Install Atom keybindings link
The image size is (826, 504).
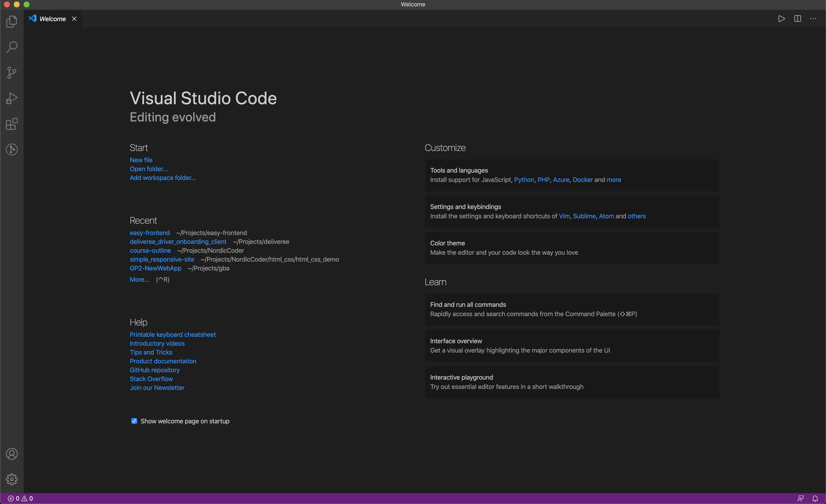[x=606, y=216]
